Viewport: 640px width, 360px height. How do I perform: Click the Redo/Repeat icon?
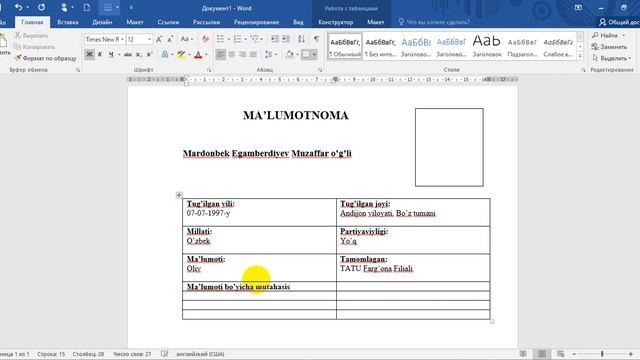(x=42, y=7)
